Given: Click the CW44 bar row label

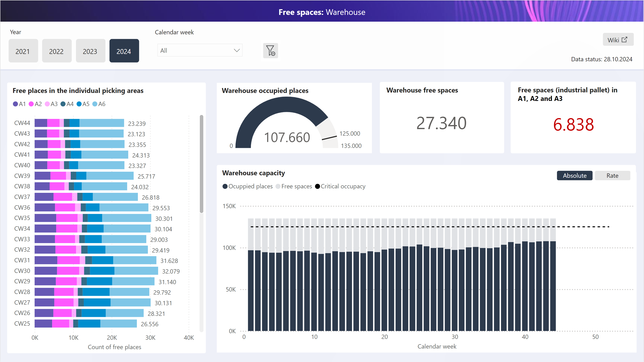Looking at the screenshot, I should [x=22, y=123].
